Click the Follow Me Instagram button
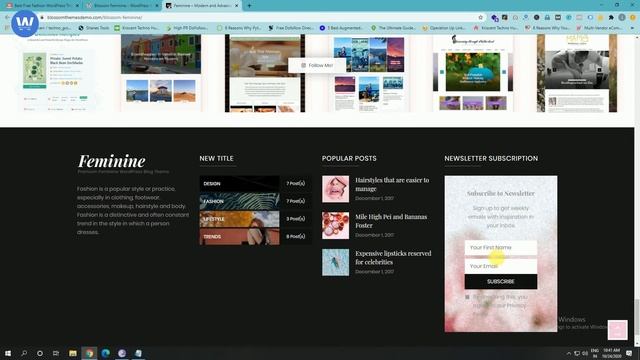Image resolution: width=640 pixels, height=360 pixels. 317,65
